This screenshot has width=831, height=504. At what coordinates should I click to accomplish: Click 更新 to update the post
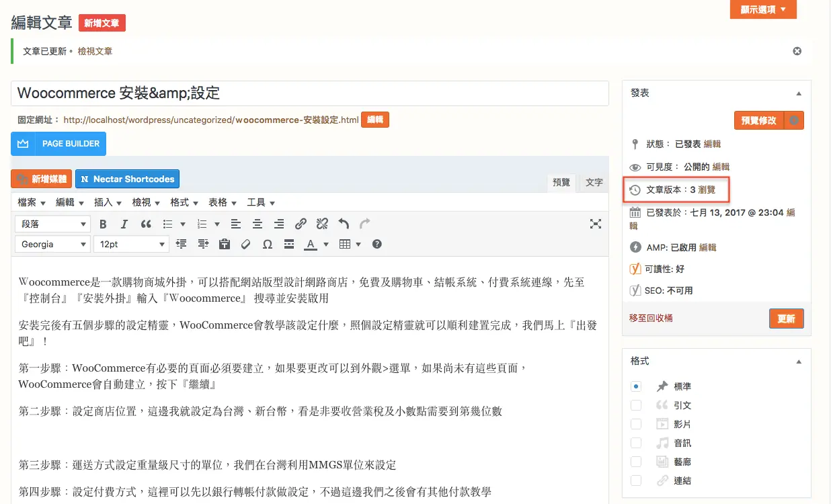pos(786,319)
